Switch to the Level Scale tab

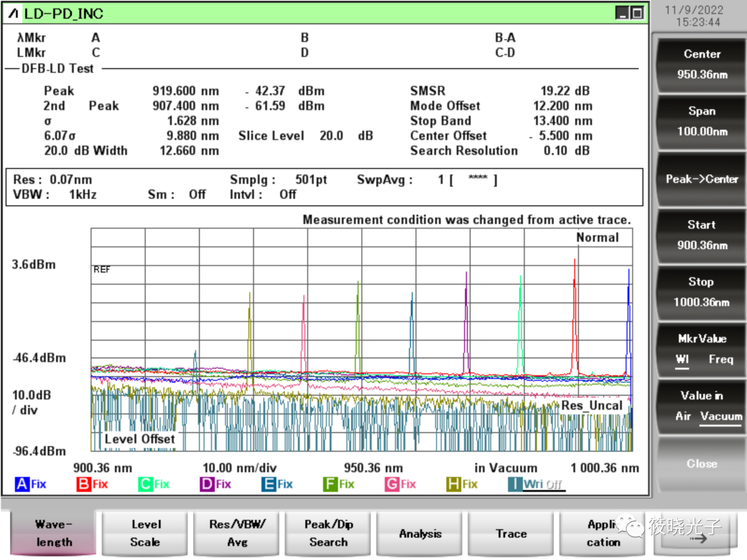(145, 533)
